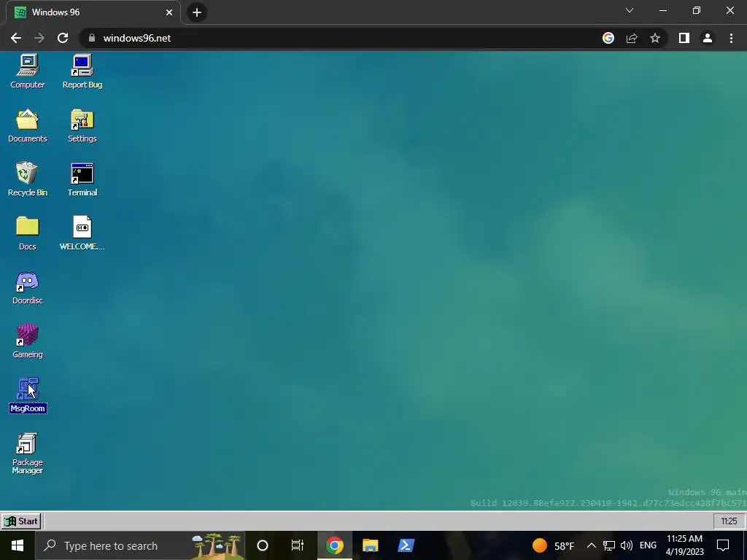Open the Chrome profile menu

tap(708, 38)
